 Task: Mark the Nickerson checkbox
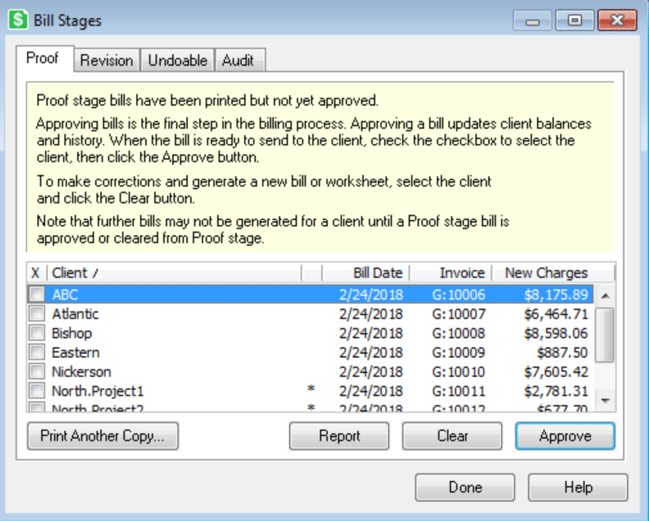click(37, 371)
